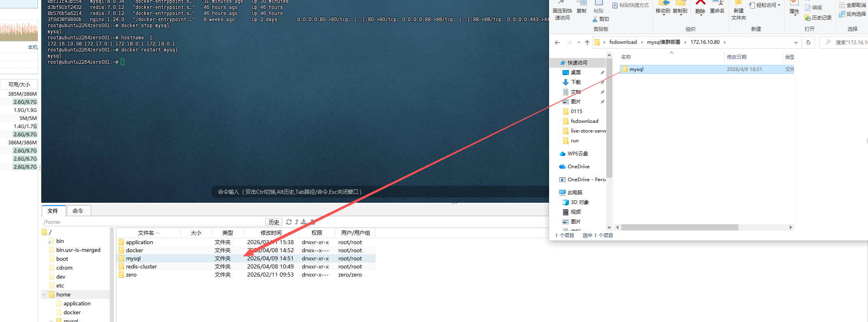Refresh the Explorer address bar location
The width and height of the screenshot is (868, 322).
[808, 42]
